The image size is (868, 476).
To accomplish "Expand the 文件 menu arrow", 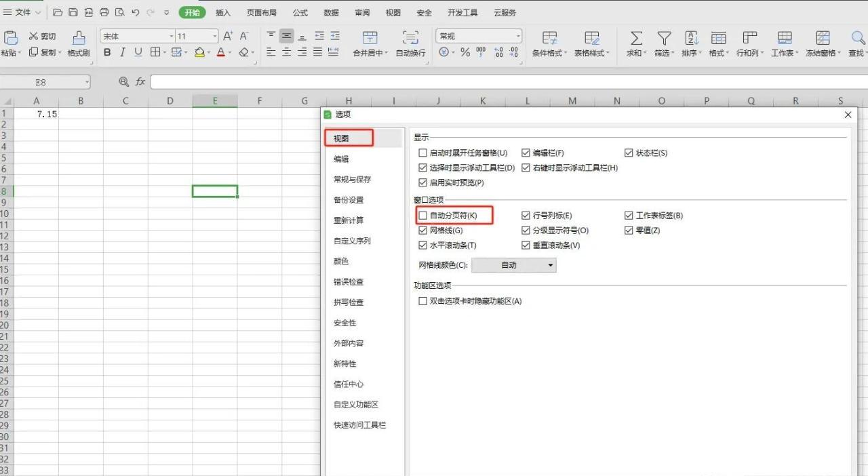I will (x=37, y=12).
